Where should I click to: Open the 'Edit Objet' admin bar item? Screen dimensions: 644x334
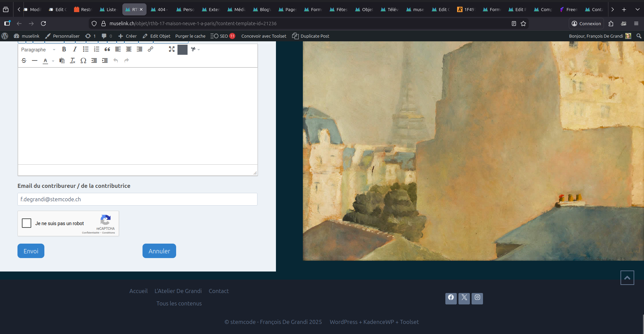(157, 36)
